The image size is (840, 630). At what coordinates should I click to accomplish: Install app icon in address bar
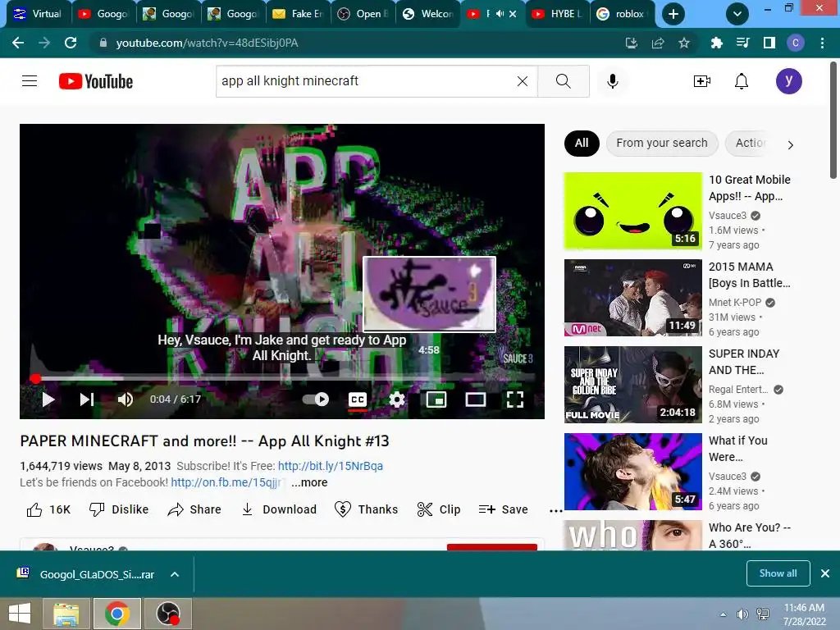pyautogui.click(x=632, y=43)
